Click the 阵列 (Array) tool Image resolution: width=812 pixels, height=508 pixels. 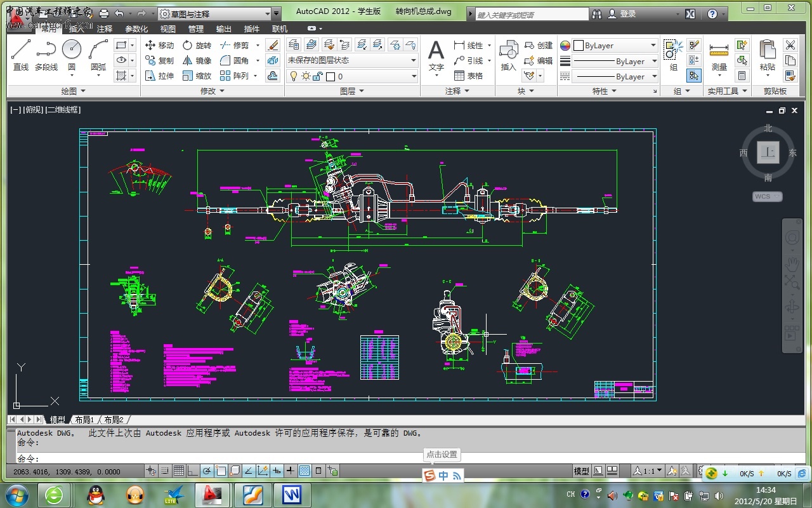(x=234, y=76)
